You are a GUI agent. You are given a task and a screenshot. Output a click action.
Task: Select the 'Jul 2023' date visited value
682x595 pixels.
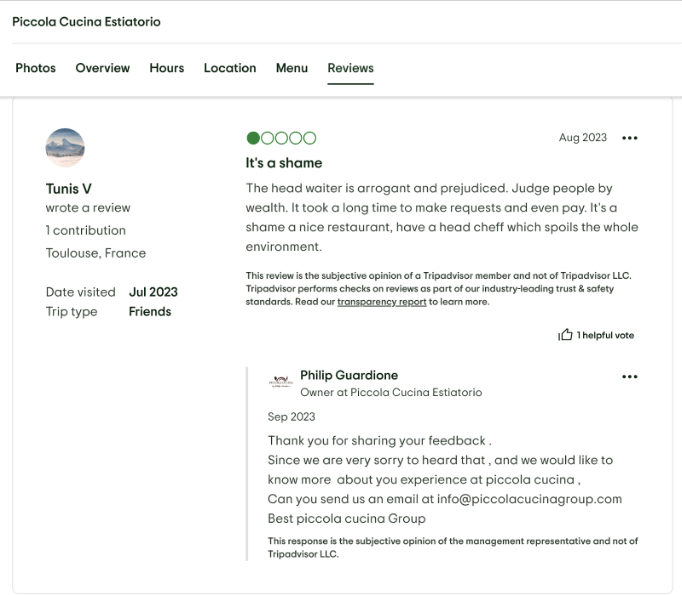click(x=153, y=292)
